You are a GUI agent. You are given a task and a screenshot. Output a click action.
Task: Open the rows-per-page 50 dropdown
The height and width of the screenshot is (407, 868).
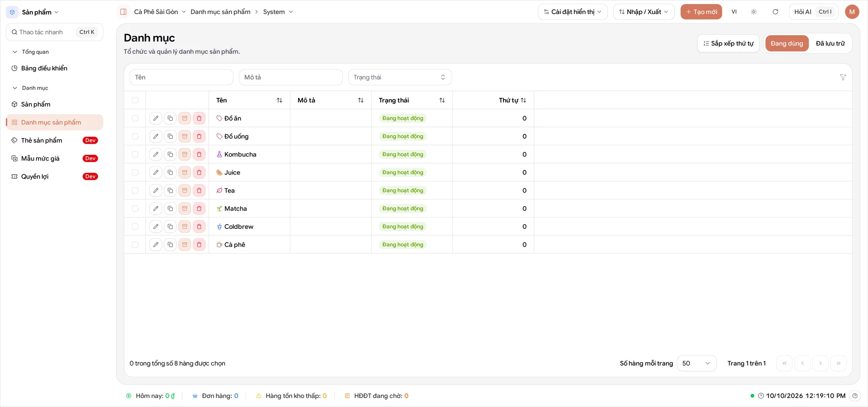(x=697, y=363)
